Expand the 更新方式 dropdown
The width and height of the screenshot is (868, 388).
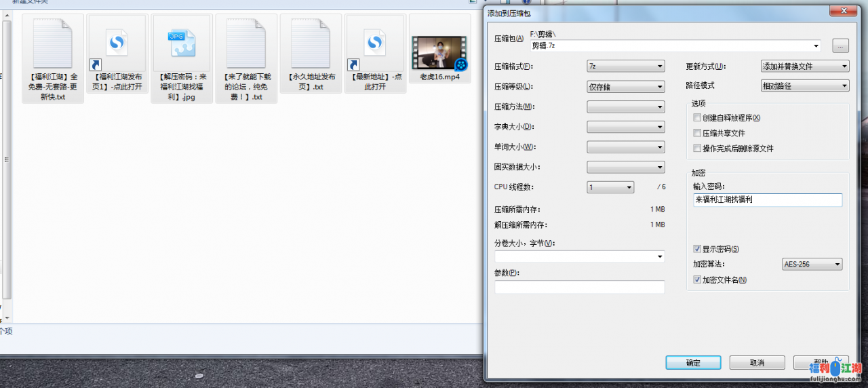(805, 66)
